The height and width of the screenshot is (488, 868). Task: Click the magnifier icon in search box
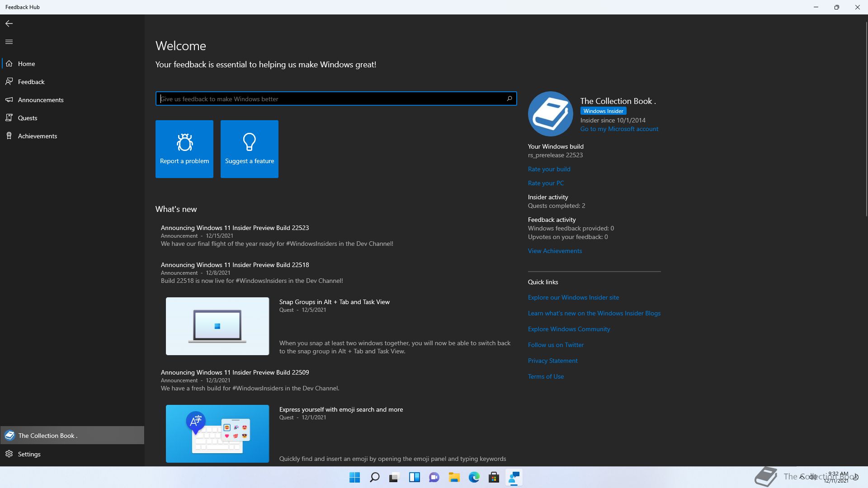509,99
